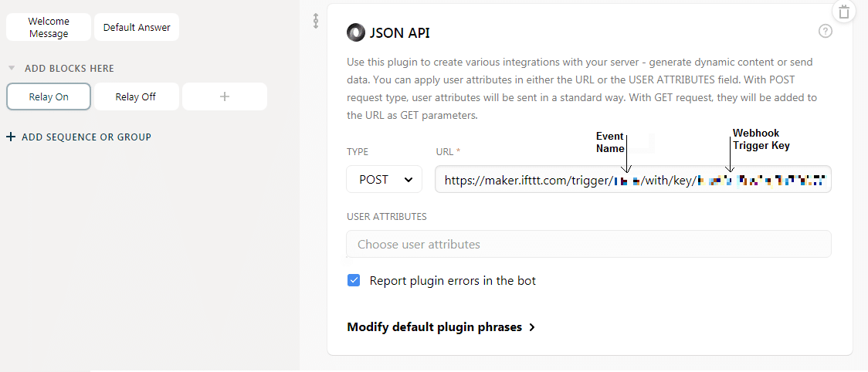868x372 pixels.
Task: Click the Webhook Trigger Key annotation label
Action: pos(761,139)
